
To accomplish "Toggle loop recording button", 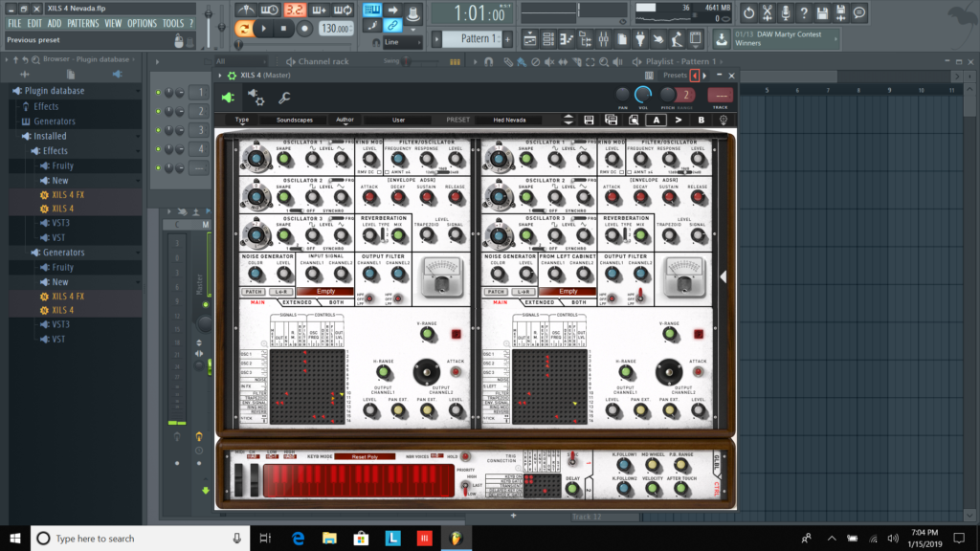I will pyautogui.click(x=343, y=10).
